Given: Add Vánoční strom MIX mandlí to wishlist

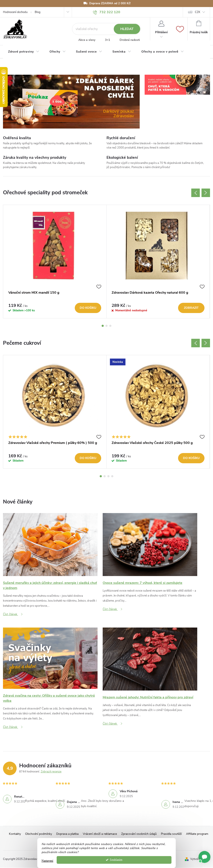Looking at the screenshot, I should coord(99,286).
